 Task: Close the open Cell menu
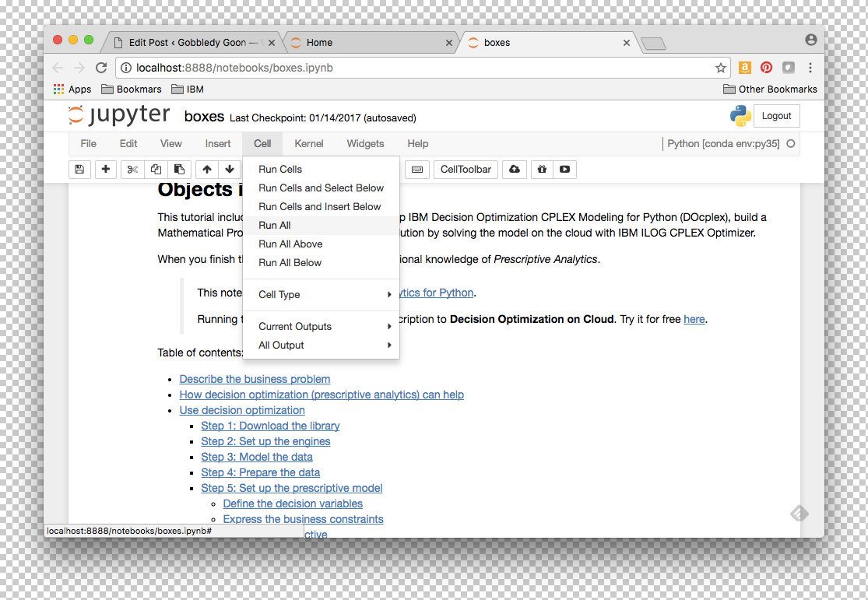click(x=262, y=143)
